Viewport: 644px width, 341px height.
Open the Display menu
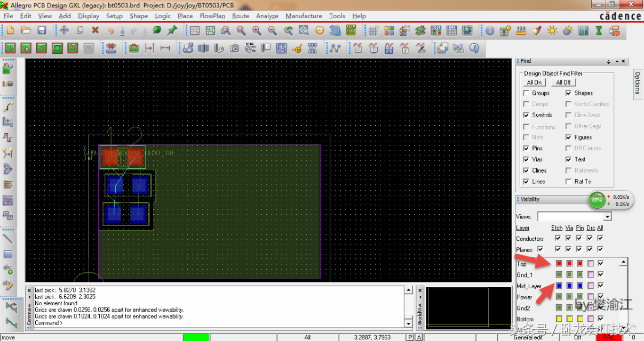(x=89, y=16)
